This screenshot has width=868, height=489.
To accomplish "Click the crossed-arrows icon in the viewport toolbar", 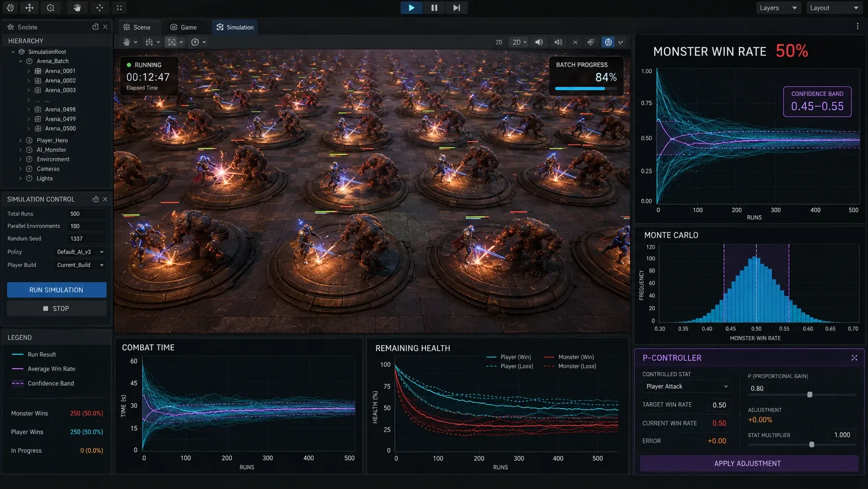I will point(575,42).
